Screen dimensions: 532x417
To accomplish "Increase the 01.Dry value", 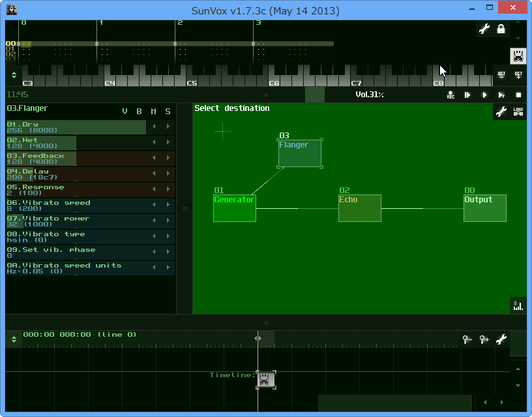I will [168, 127].
